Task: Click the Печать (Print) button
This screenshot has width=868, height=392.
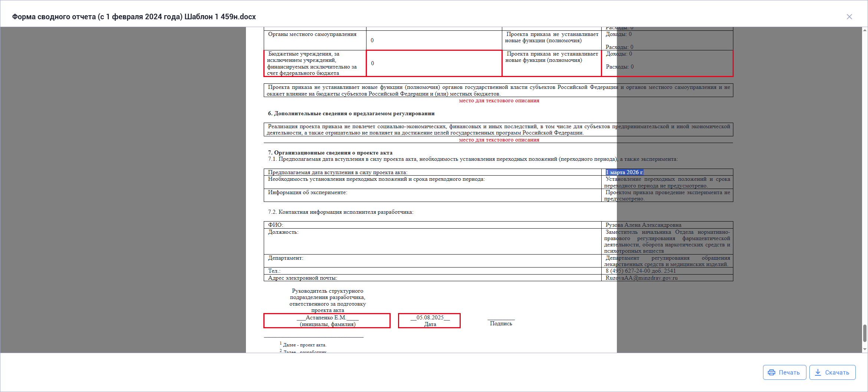Action: [784, 372]
